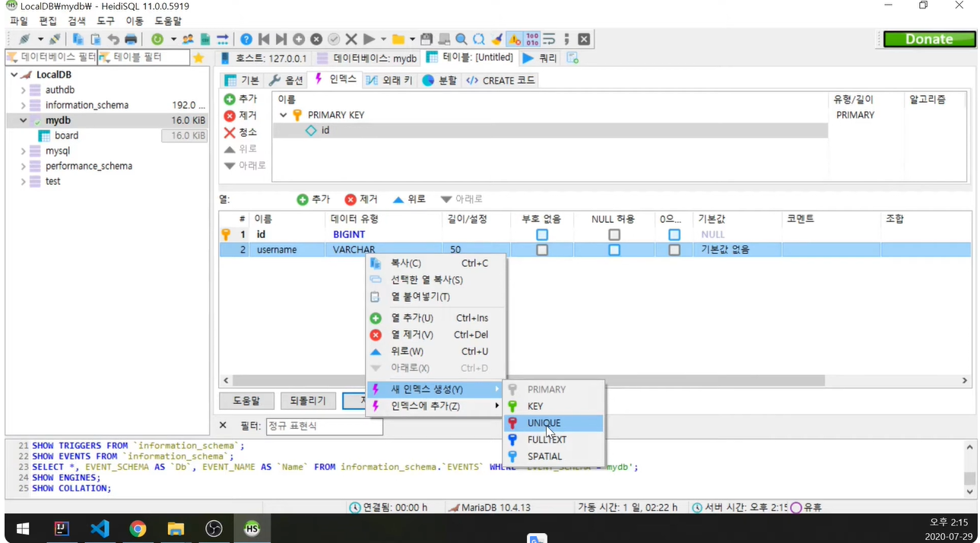Image resolution: width=980 pixels, height=543 pixels.
Task: Click the paste toolbar icon
Action: tap(95, 39)
